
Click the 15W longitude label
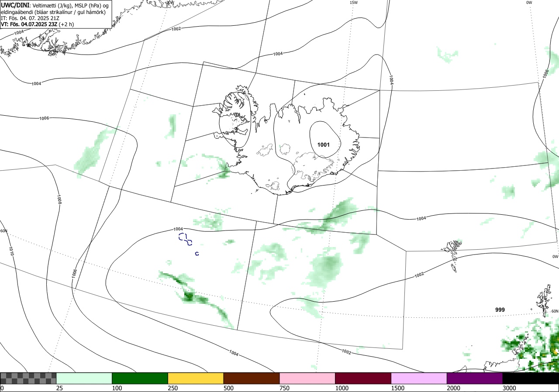tap(354, 3)
